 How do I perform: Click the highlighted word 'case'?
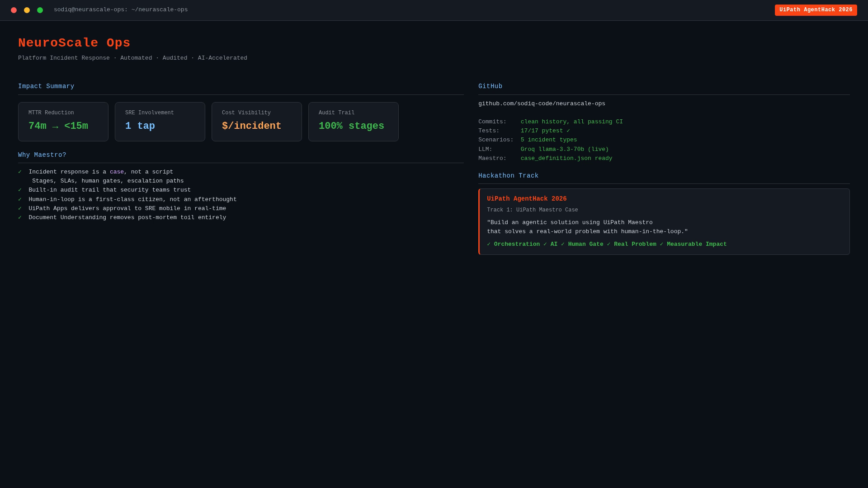[x=117, y=172]
